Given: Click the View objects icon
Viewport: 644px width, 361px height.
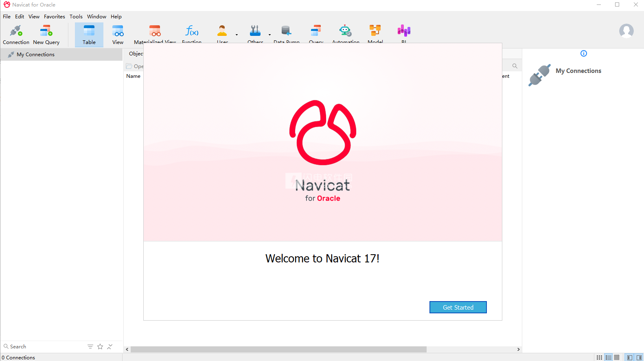Looking at the screenshot, I should click(x=118, y=35).
